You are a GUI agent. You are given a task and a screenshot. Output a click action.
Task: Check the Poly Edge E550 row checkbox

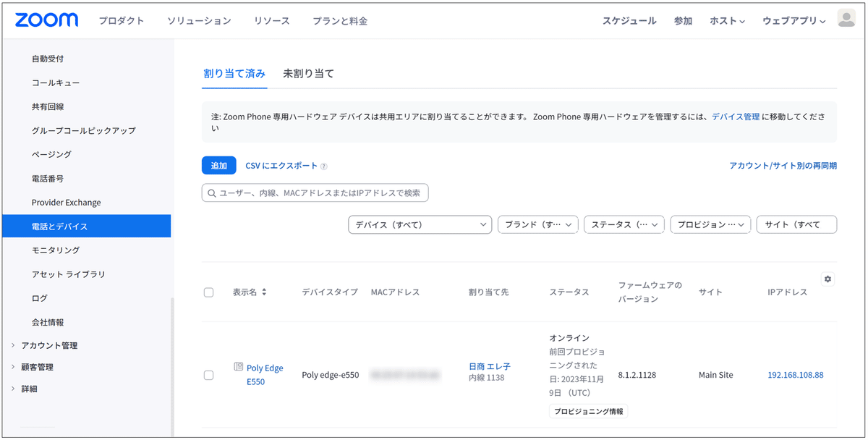[x=208, y=375]
